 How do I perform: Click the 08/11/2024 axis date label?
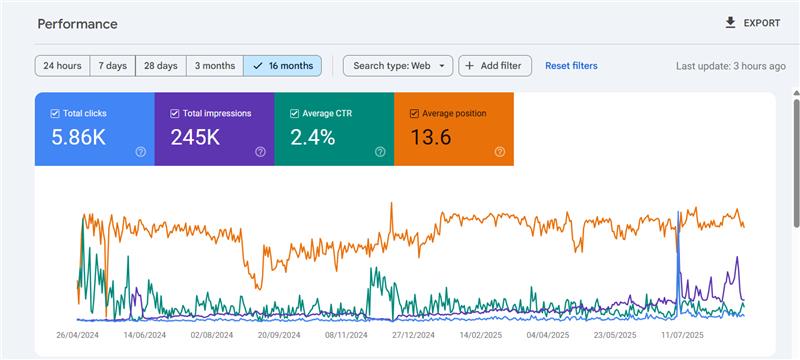[346, 336]
